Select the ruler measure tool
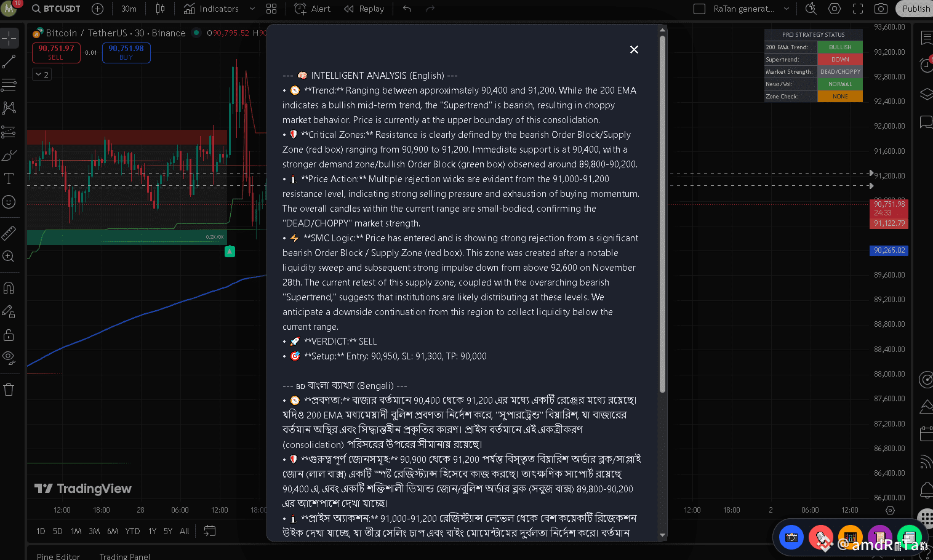This screenshot has width=933, height=560. 9,233
